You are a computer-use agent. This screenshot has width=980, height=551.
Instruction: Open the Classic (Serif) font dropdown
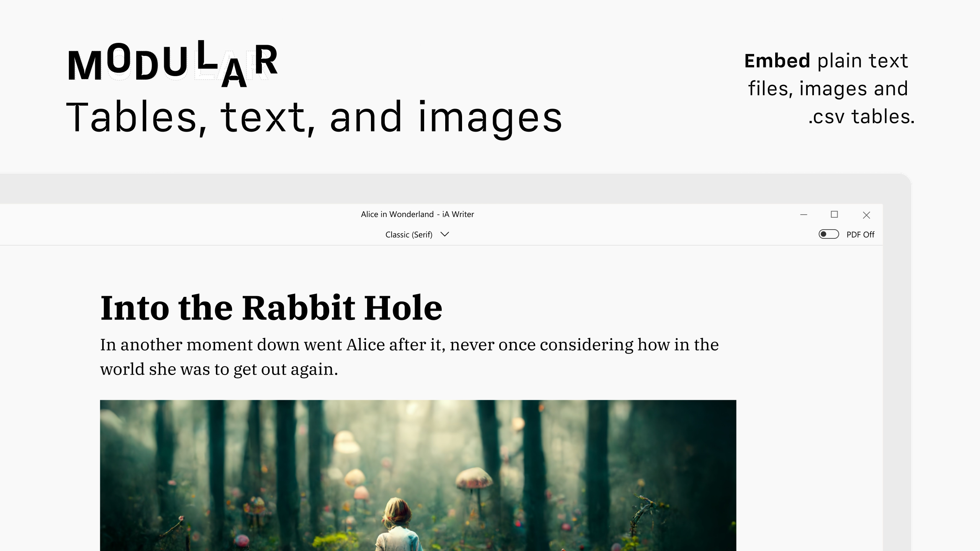(417, 234)
